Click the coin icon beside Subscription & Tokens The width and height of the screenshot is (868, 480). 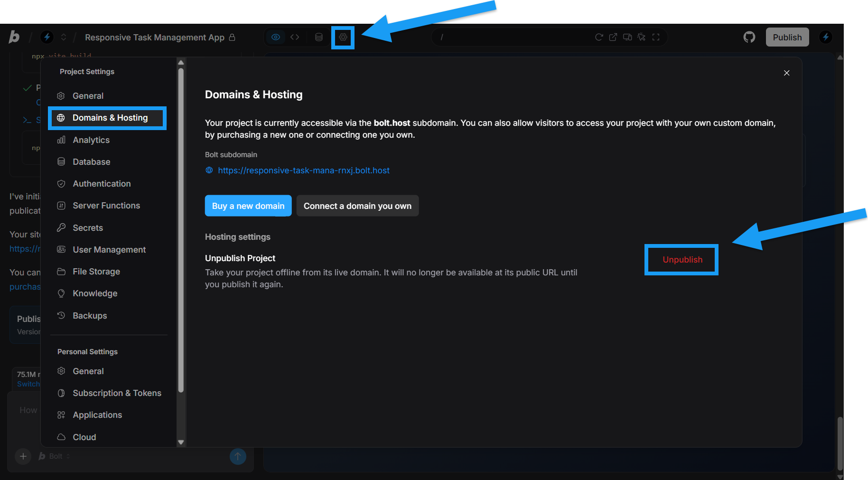pyautogui.click(x=61, y=393)
